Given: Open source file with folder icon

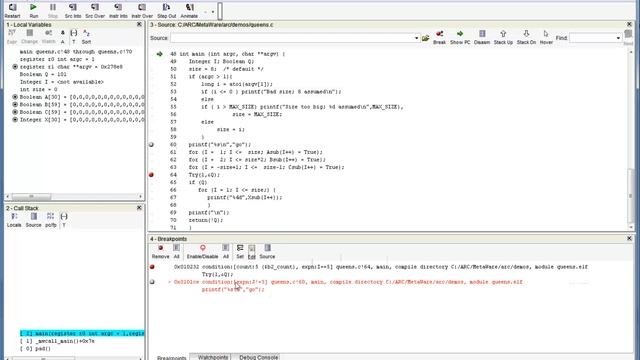Looking at the screenshot, I should click(x=426, y=38).
